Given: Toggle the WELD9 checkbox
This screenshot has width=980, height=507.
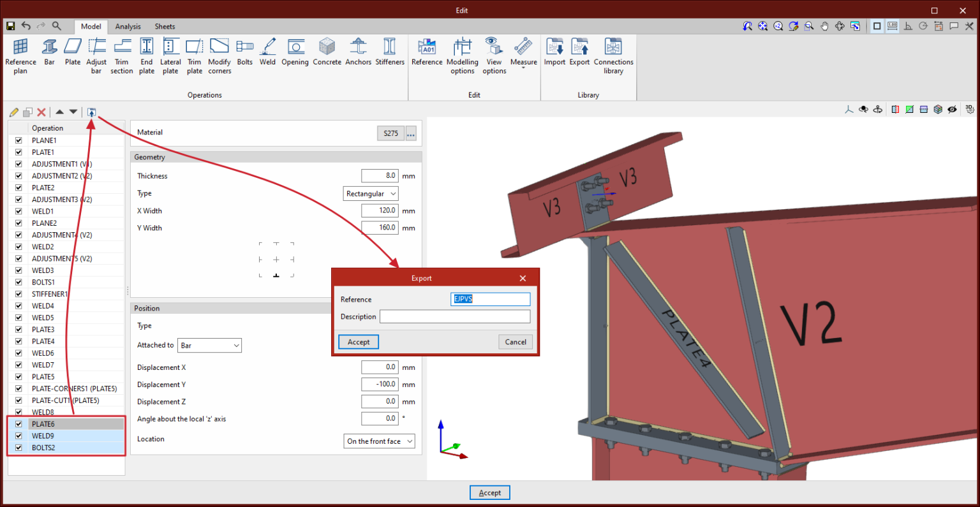Looking at the screenshot, I should [19, 436].
